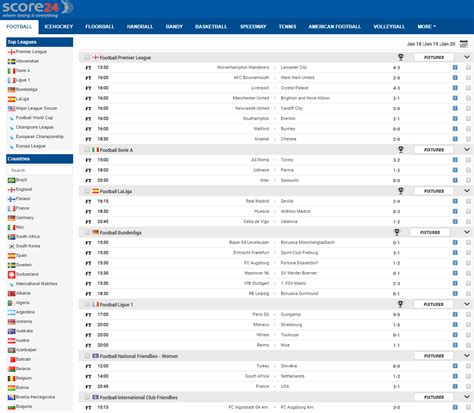Click the Countries search input field
This screenshot has width=474, height=413.
pos(39,170)
